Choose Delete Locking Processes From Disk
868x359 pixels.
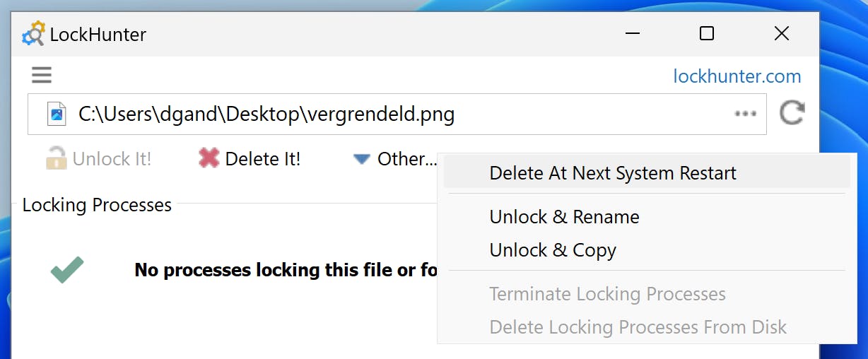pos(638,327)
